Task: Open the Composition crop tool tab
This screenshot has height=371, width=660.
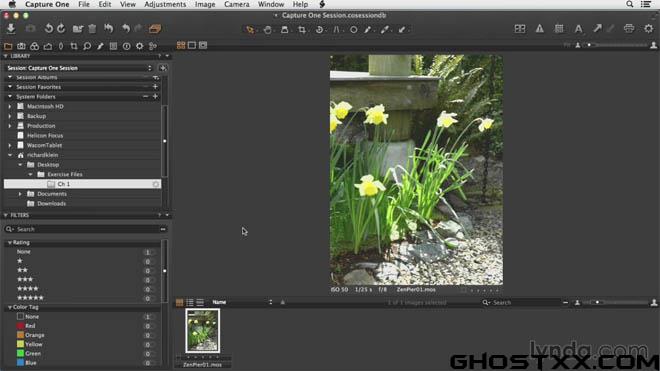Action: (74, 46)
